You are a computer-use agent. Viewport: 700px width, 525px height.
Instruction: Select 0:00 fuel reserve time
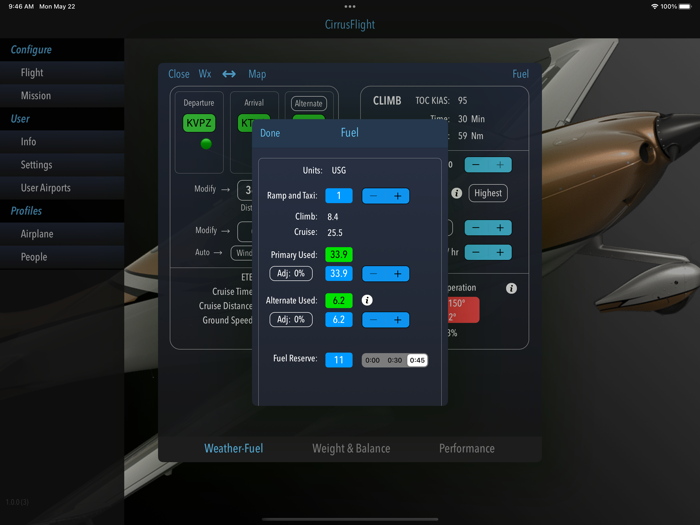pos(372,360)
